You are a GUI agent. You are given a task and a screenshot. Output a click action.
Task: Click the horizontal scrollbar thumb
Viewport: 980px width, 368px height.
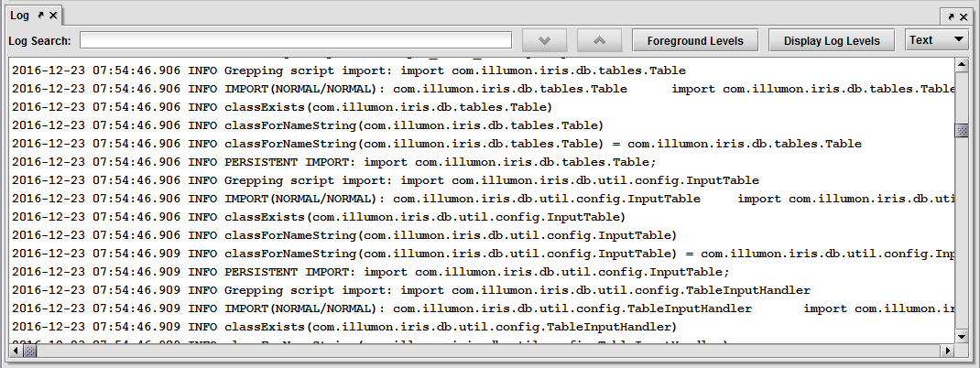(x=29, y=351)
